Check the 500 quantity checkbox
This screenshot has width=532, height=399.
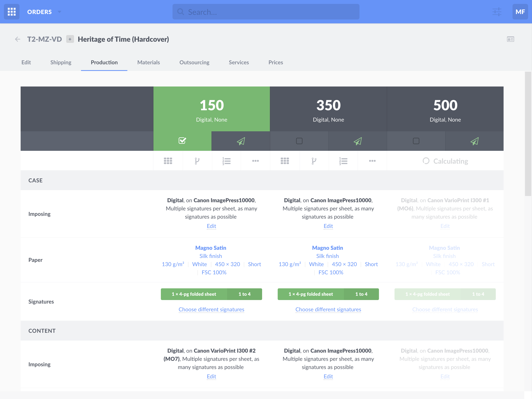[416, 141]
